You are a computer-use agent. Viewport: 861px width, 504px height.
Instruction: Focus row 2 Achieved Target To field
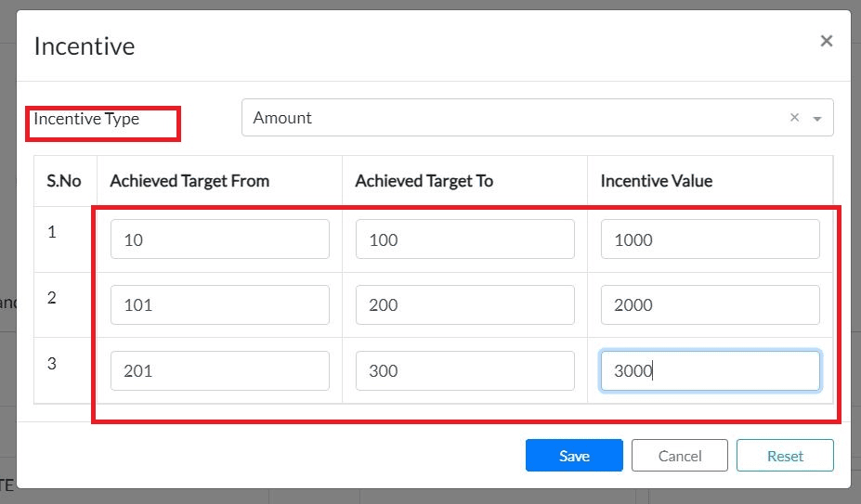[464, 304]
